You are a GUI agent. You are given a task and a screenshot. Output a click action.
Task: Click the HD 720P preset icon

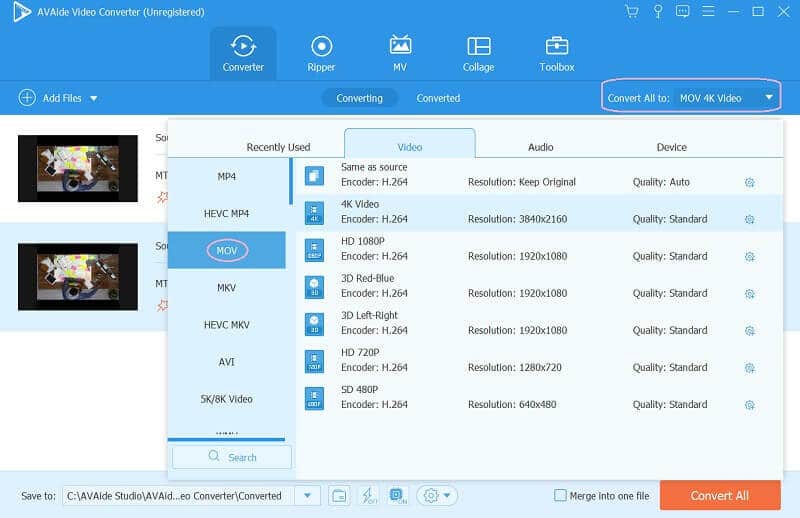click(314, 361)
